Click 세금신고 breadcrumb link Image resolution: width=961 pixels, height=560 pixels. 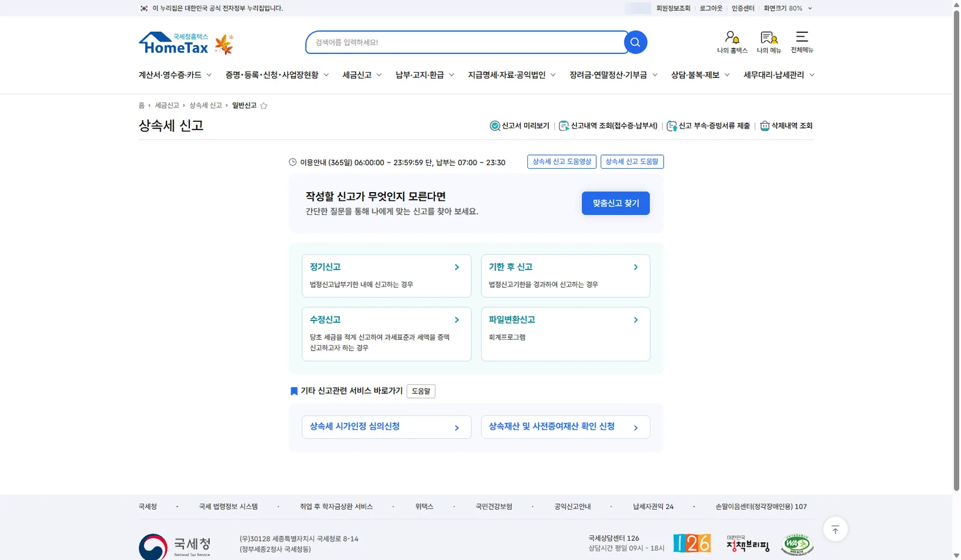[167, 106]
